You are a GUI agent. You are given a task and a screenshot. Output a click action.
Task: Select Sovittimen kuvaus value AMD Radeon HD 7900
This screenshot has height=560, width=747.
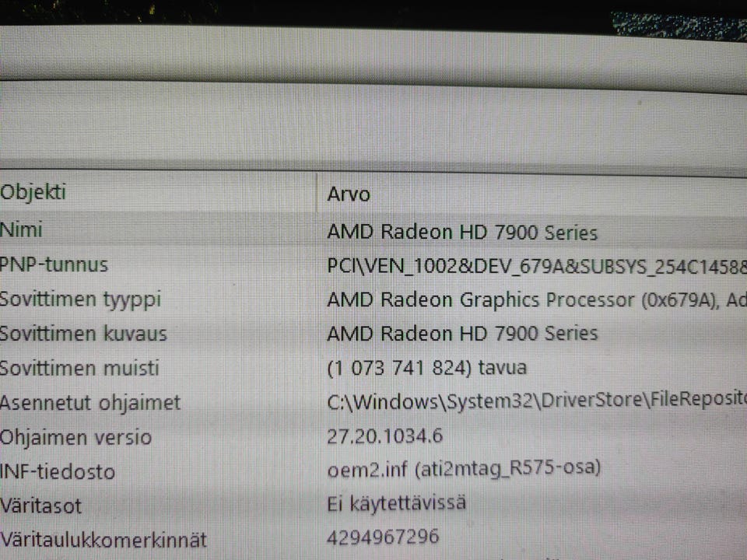(x=462, y=334)
